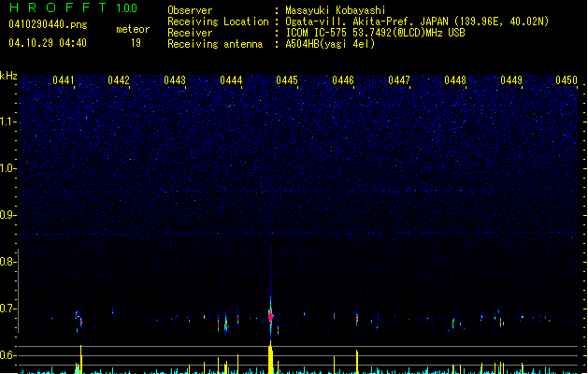This screenshot has height=374, width=588.
Task: Click the 0450 time marker
Action: pos(566,80)
